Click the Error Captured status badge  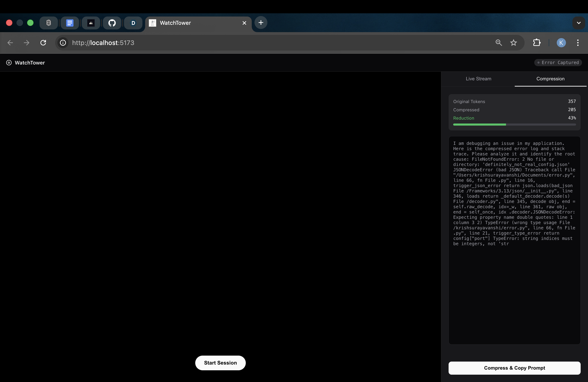click(x=558, y=63)
